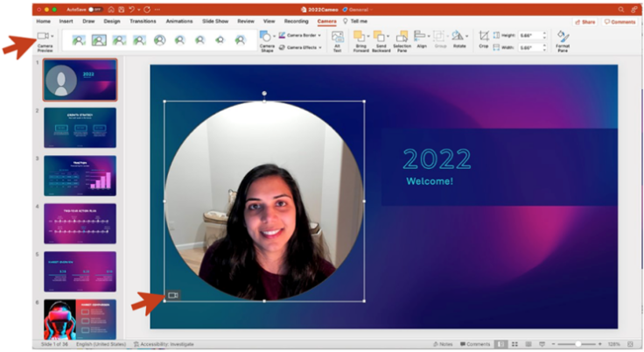The image size is (644, 352).
Task: Open the Selection Pane
Action: (402, 41)
